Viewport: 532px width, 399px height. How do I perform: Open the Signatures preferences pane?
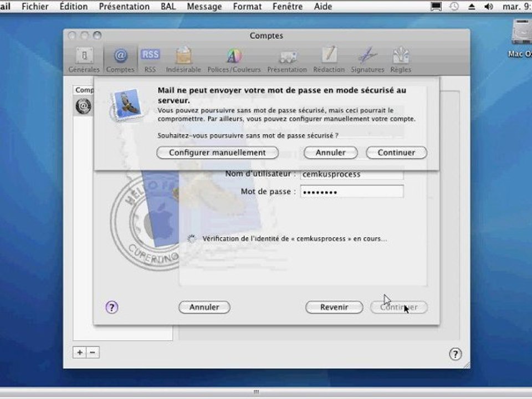tap(367, 60)
